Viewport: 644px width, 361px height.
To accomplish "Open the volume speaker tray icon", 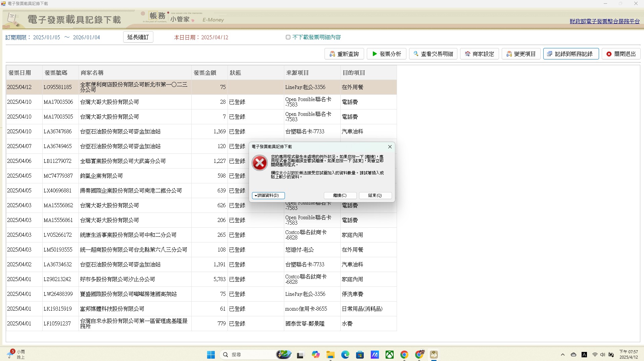I will [x=602, y=355].
